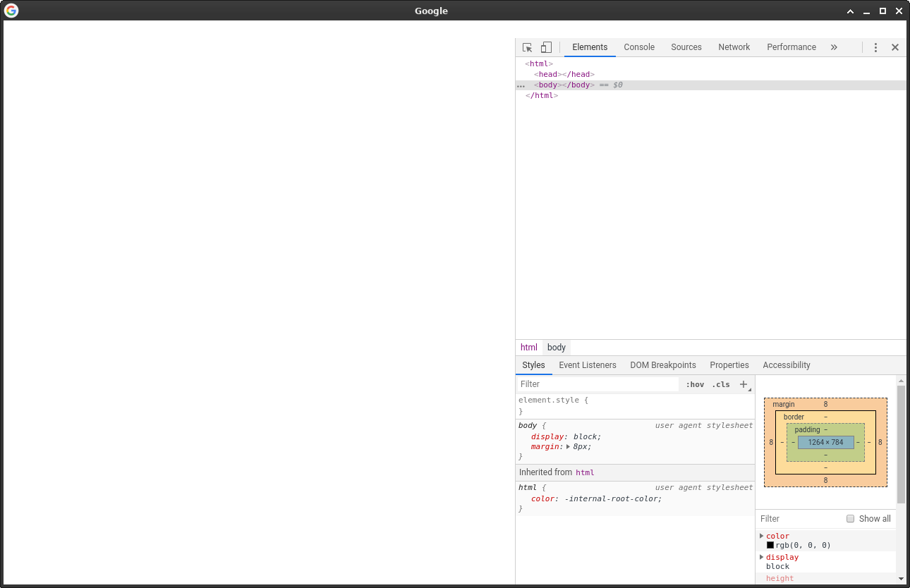Expand the display computed property
Viewport: 910px width, 588px height.
pos(761,557)
